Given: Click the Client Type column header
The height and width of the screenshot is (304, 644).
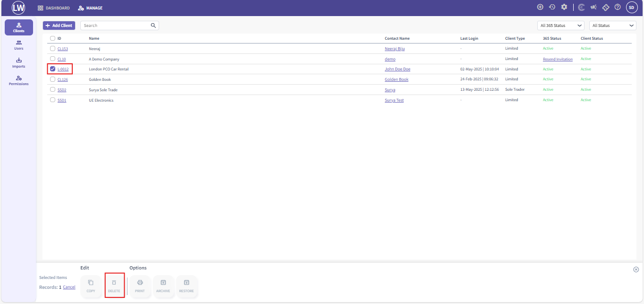Looking at the screenshot, I should (x=515, y=38).
